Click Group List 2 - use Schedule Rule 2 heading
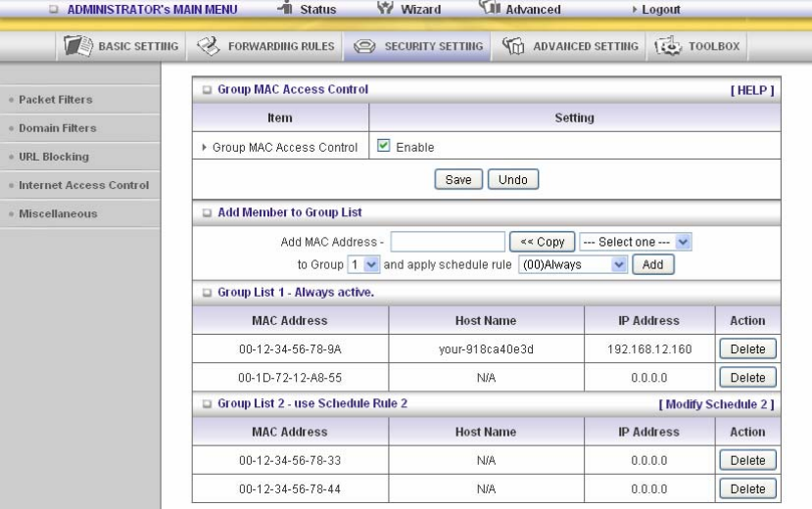Image resolution: width=812 pixels, height=509 pixels. point(312,403)
